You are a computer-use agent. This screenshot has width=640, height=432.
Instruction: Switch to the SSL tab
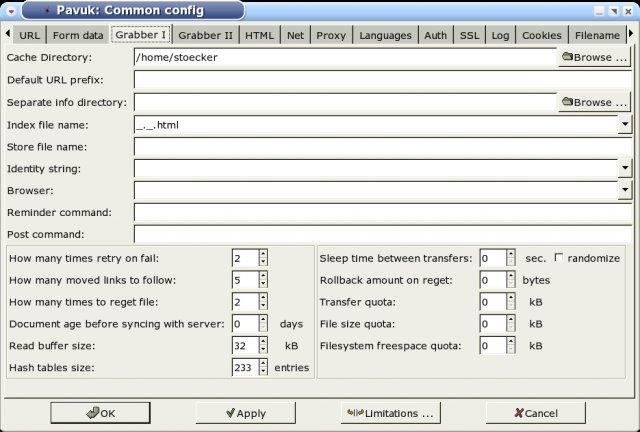click(x=469, y=36)
